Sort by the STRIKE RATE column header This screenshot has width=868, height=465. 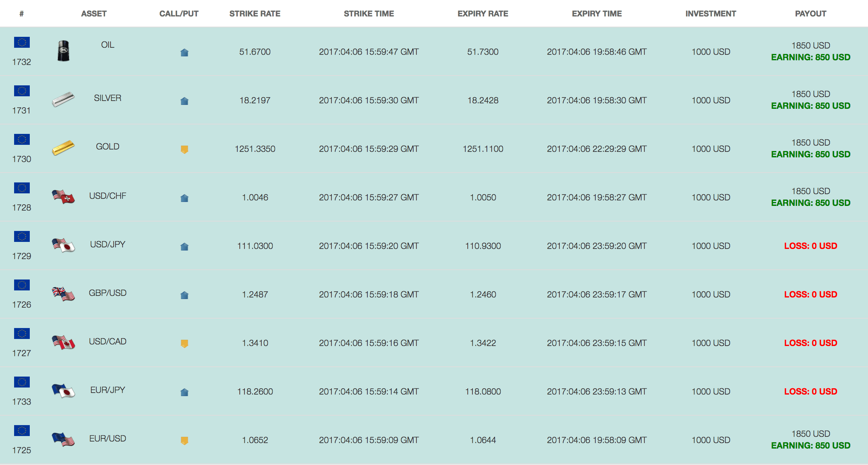(x=255, y=14)
